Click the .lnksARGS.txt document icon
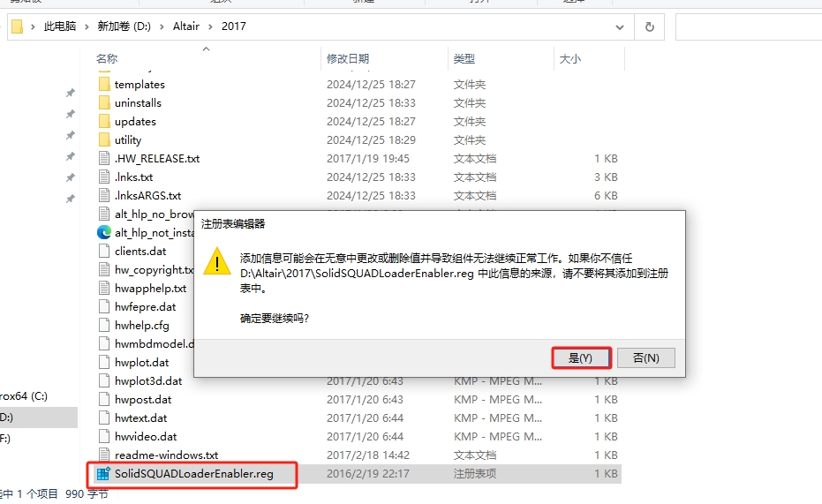 click(x=104, y=195)
